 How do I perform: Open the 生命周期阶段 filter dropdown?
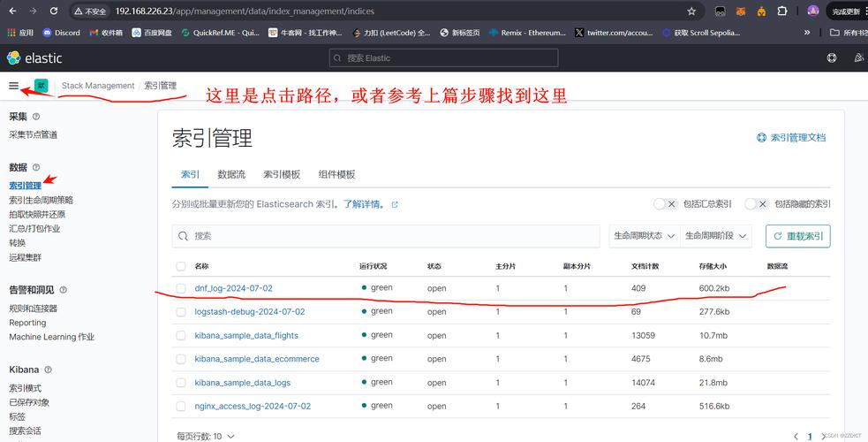point(716,236)
